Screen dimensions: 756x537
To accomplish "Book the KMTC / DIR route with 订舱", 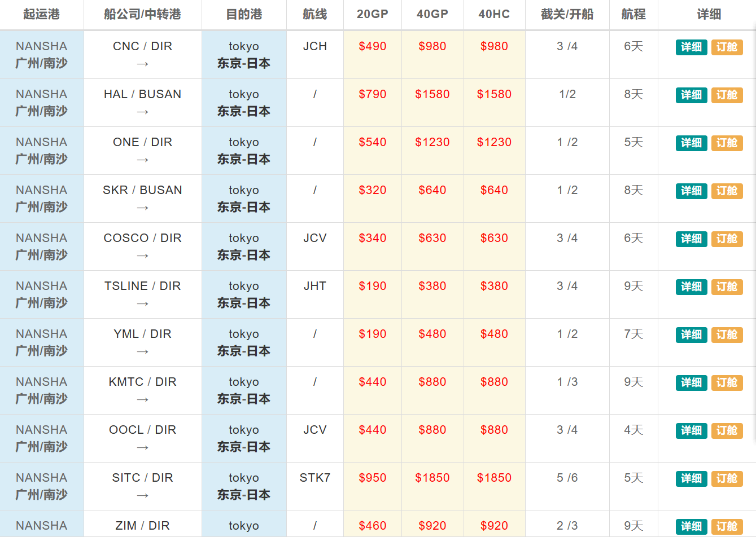I will point(727,383).
